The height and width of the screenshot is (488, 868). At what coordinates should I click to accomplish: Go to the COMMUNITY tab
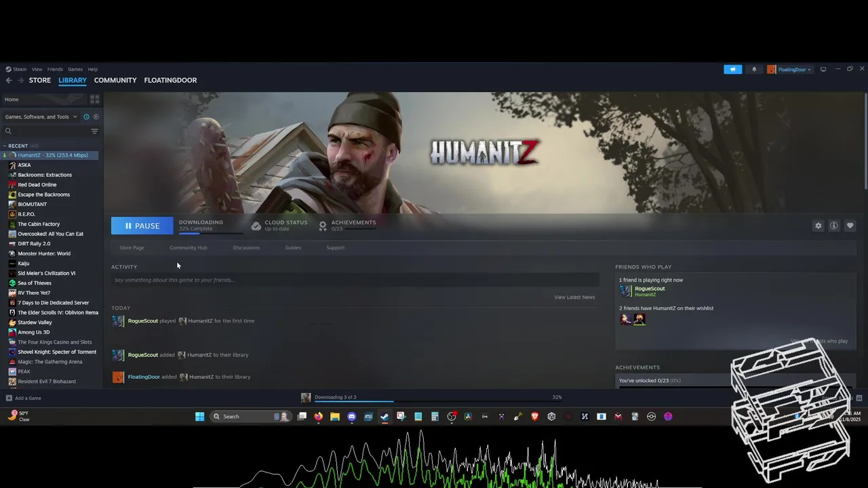tap(115, 80)
